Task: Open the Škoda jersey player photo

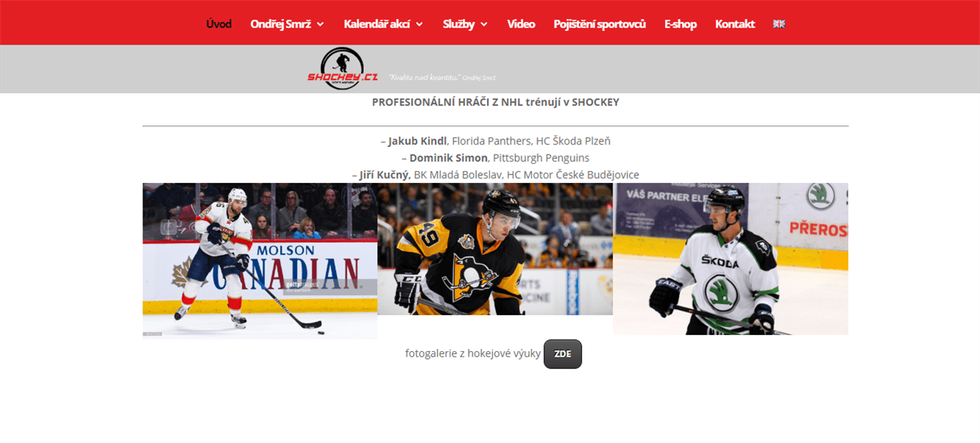Action: pos(730,259)
